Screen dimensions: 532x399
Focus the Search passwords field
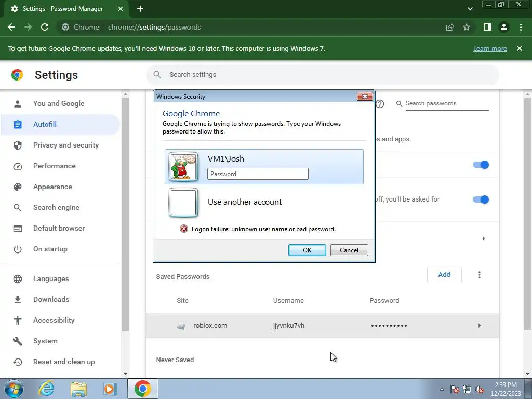coord(447,103)
